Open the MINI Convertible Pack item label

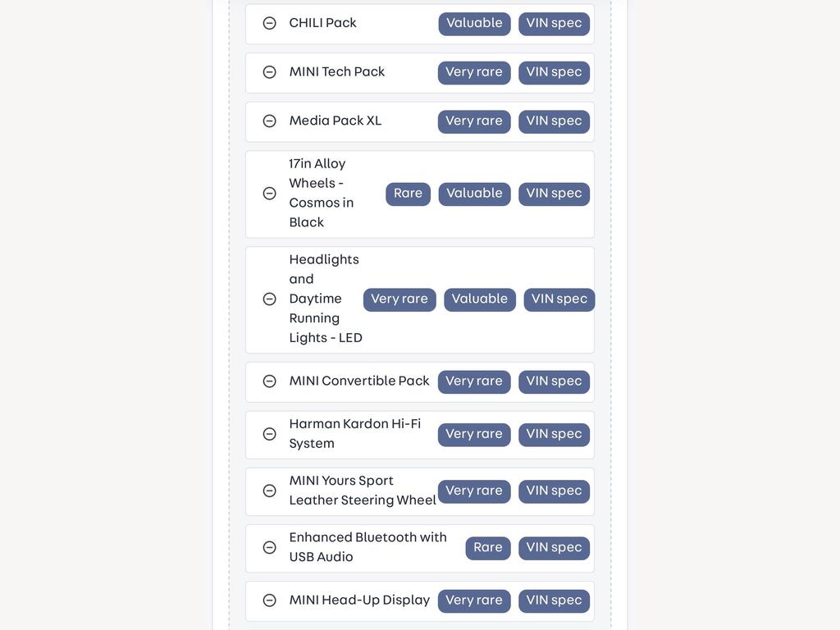pos(359,381)
